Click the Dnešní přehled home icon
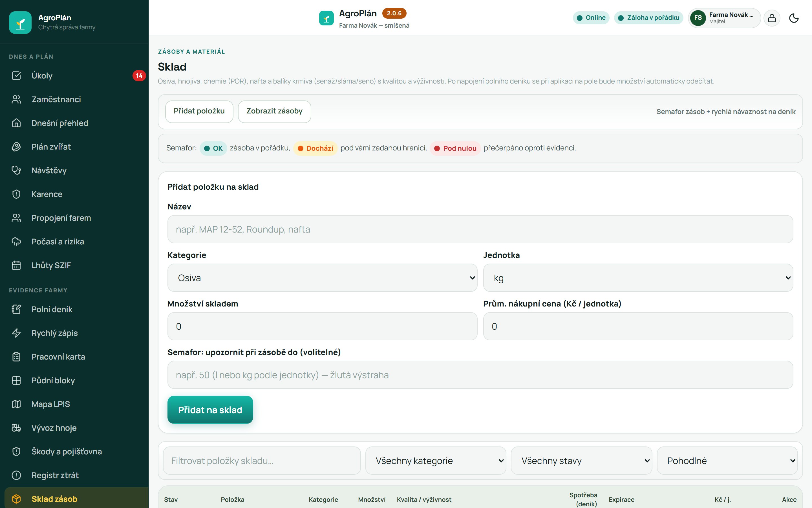Screen dimensions: 812x508 coord(16,123)
